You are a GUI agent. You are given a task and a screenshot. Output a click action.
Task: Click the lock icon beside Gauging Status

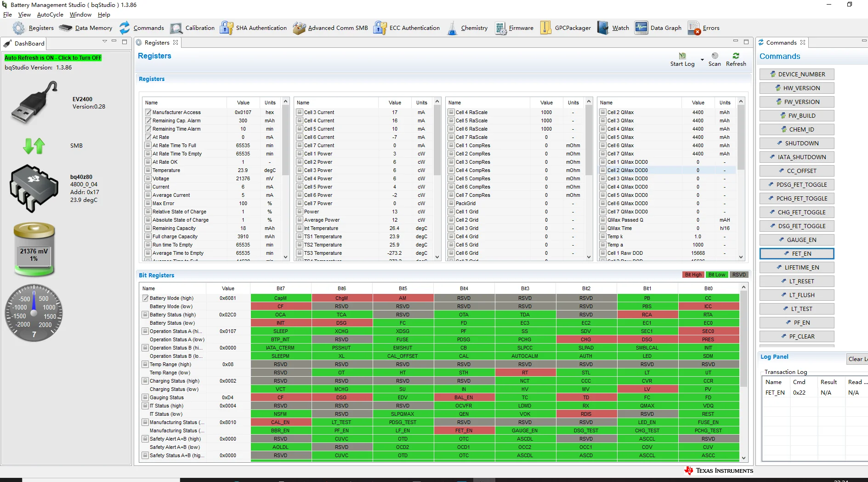(145, 397)
